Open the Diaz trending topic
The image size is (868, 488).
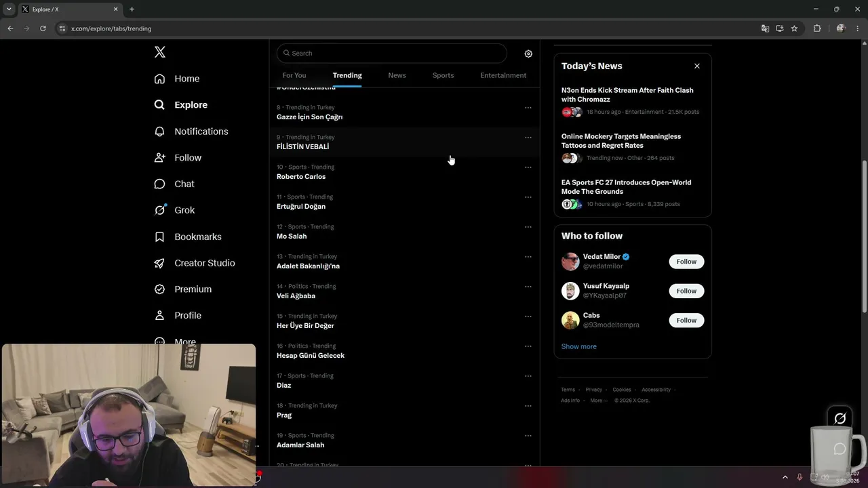pos(403,381)
